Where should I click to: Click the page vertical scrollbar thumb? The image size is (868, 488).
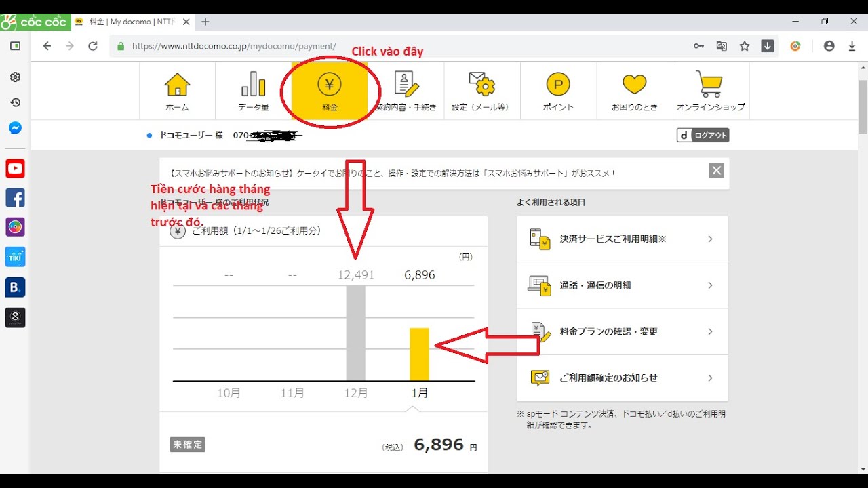863,107
